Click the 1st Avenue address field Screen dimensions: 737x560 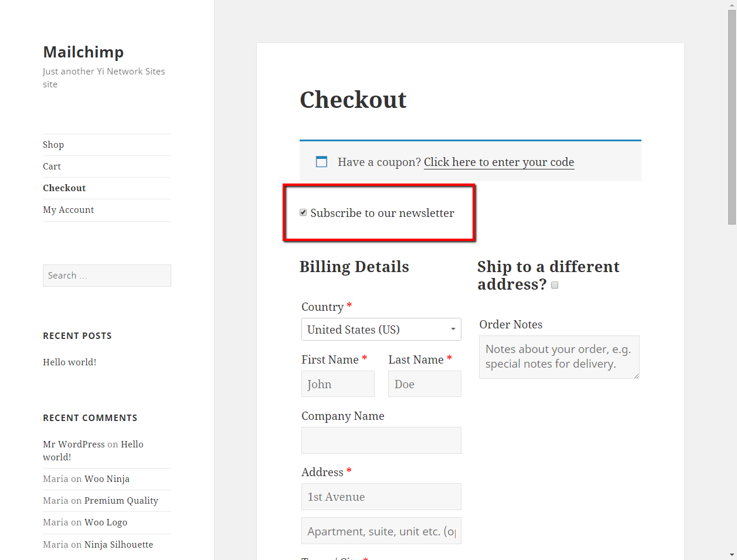tap(381, 497)
